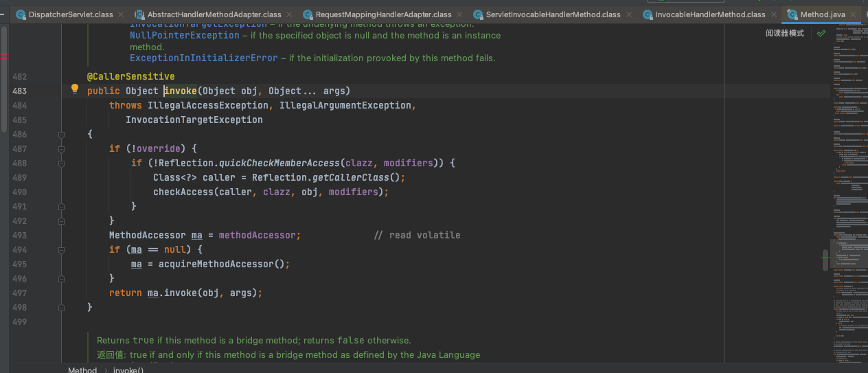Click IllegalArgumentException in the throws clause
The height and width of the screenshot is (373, 868).
[x=345, y=105]
